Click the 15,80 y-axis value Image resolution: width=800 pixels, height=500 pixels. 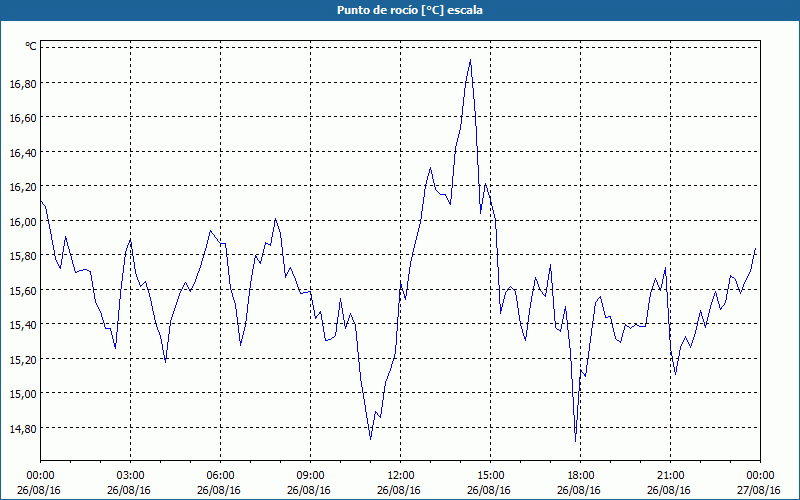point(23,256)
